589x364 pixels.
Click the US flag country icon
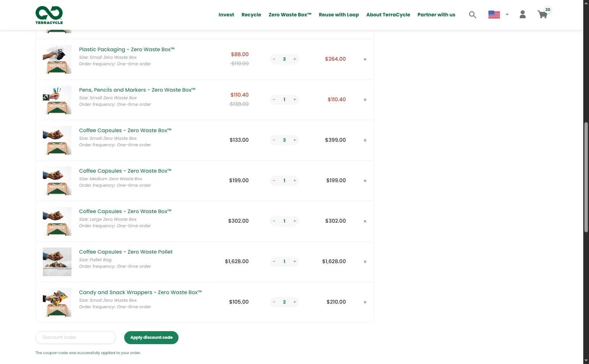tap(494, 15)
